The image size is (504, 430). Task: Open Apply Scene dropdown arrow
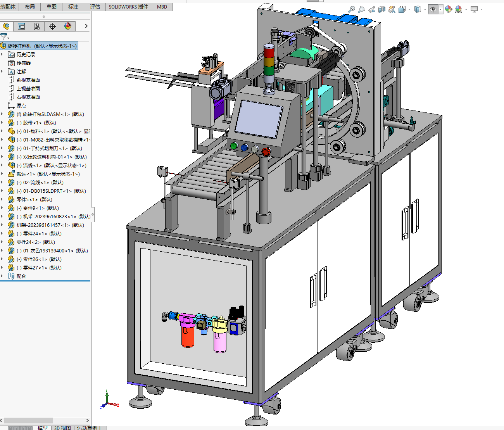pyautogui.click(x=466, y=9)
